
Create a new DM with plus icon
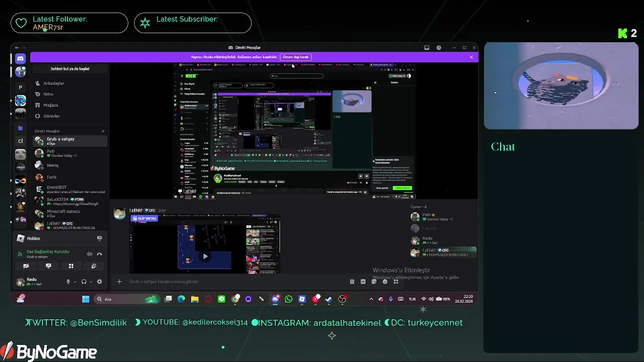coord(103,131)
